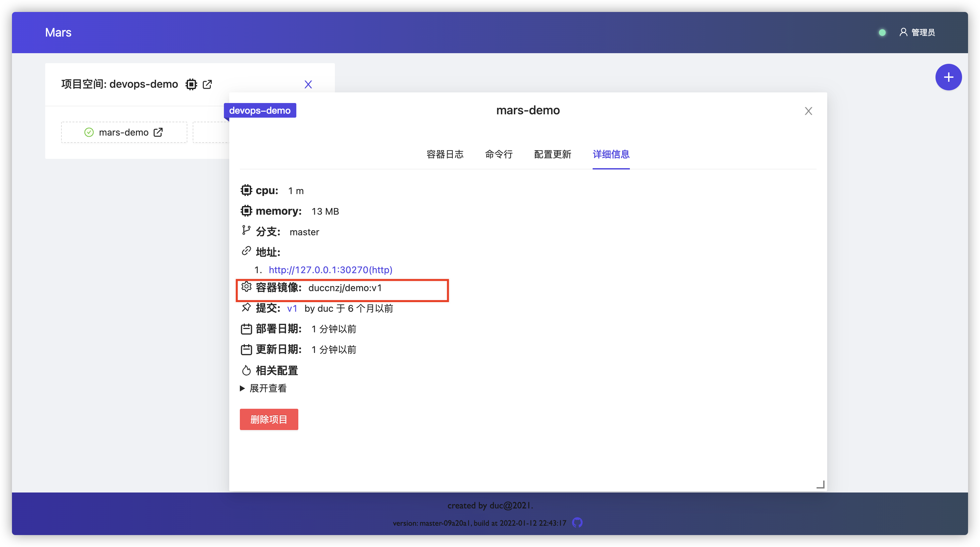
Task: Click the red 删除项目 button
Action: [x=269, y=419]
